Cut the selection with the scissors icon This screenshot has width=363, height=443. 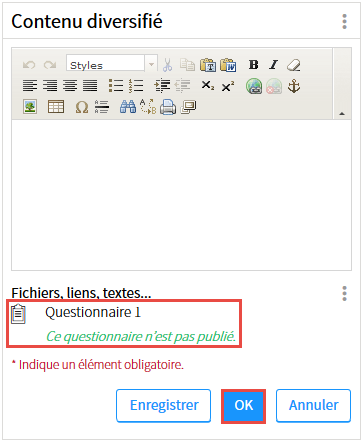[x=167, y=65]
